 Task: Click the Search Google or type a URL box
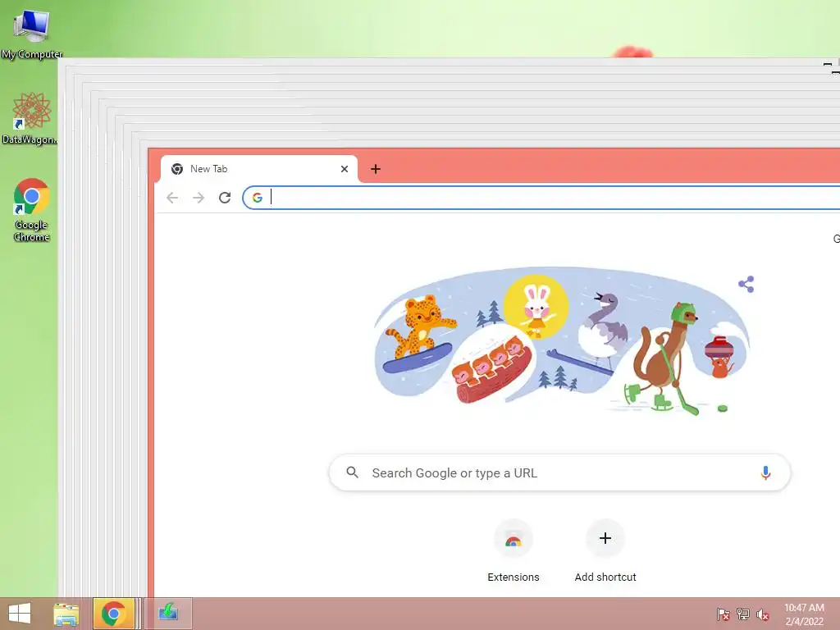click(x=559, y=472)
